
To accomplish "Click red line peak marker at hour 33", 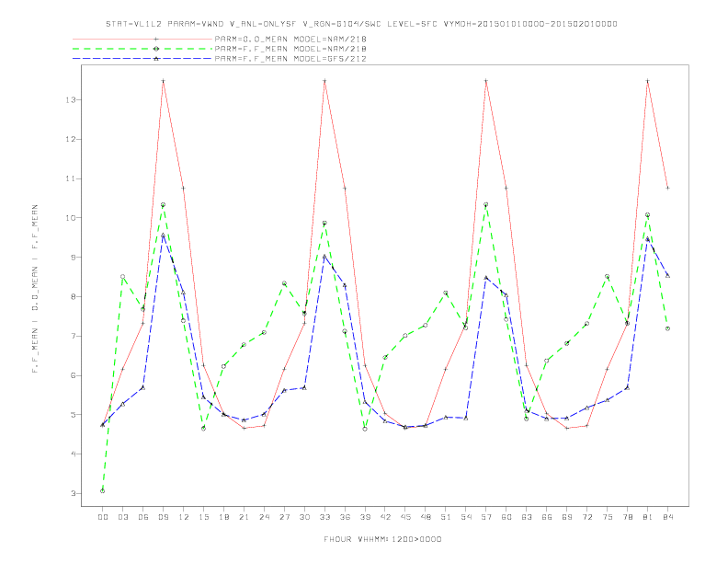I will (x=324, y=81).
